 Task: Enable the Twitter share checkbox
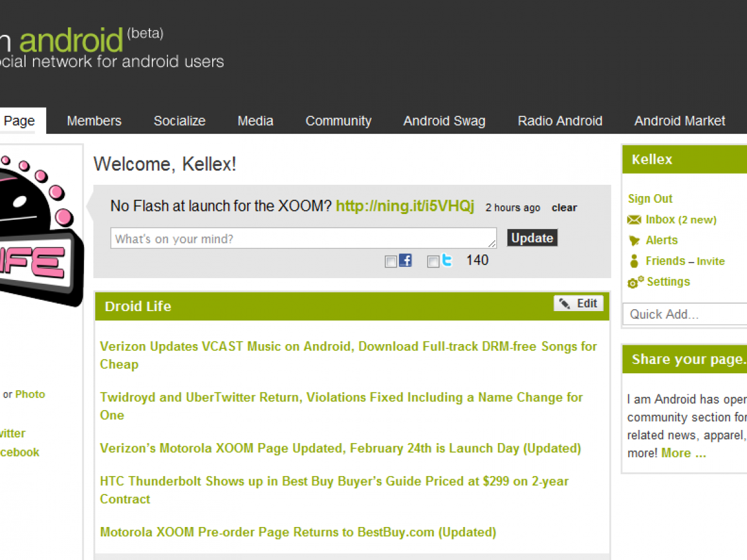pos(433,262)
